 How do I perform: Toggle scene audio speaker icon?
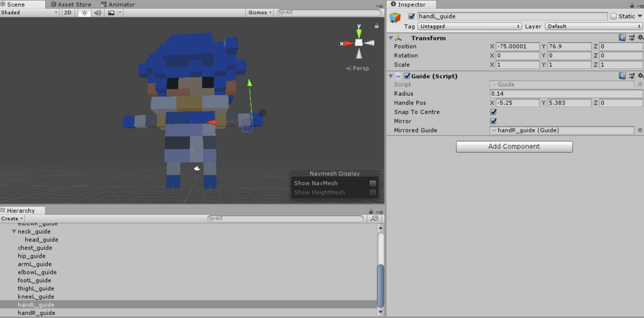pyautogui.click(x=97, y=13)
